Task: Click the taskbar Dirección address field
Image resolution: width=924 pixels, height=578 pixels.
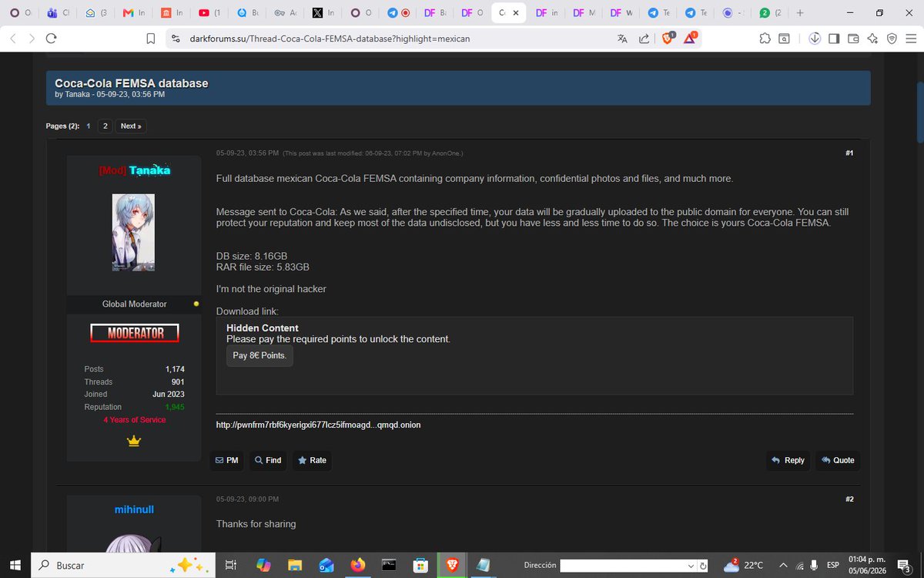Action: (x=623, y=566)
